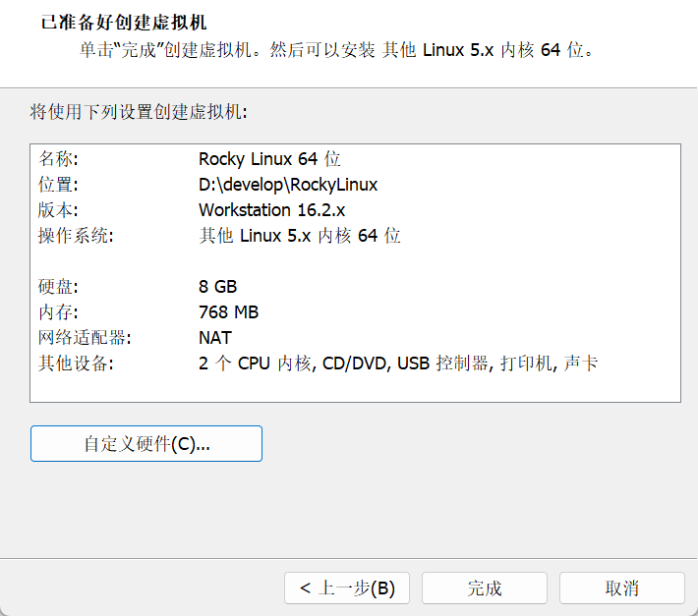698x616 pixels.
Task: Click the OS value '其他 Linux 5.x 内核 64 位' in the settings list
Action: coord(299,236)
